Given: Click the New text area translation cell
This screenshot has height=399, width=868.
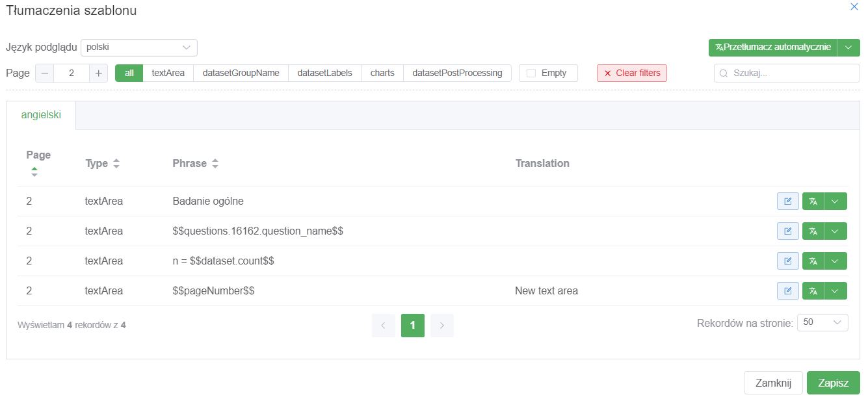Looking at the screenshot, I should click(546, 291).
